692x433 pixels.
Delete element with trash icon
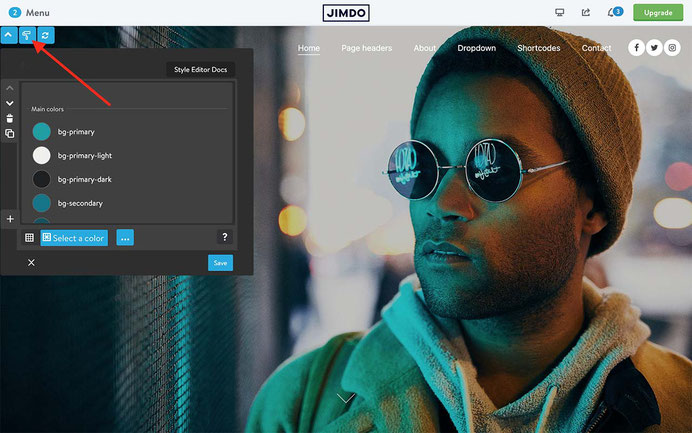click(10, 118)
